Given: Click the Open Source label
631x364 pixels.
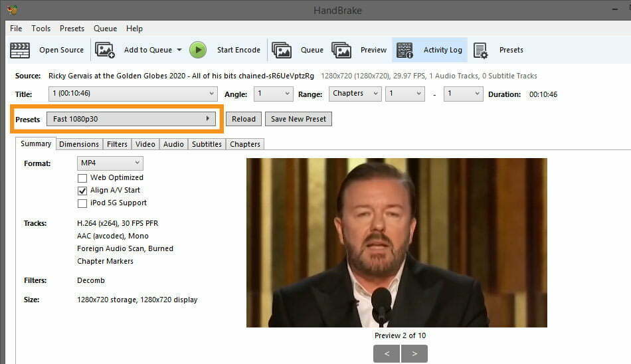Looking at the screenshot, I should tap(62, 50).
